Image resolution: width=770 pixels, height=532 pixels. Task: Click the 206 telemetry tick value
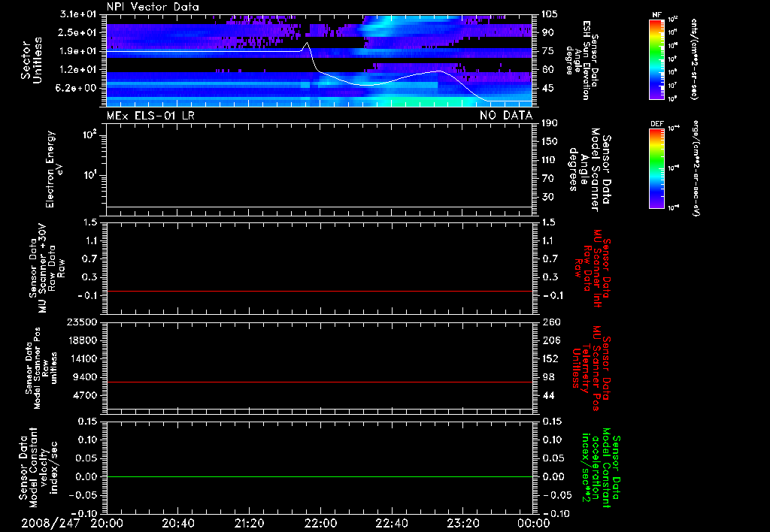click(x=551, y=340)
